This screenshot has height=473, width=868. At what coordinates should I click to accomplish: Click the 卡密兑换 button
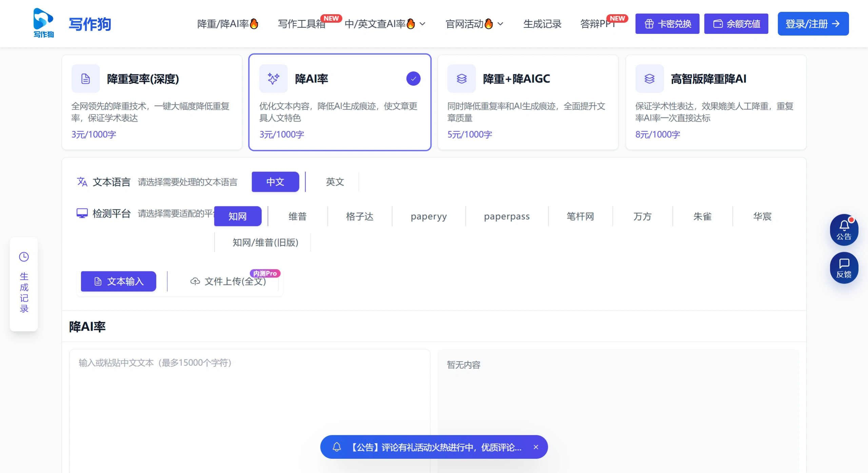click(x=667, y=24)
